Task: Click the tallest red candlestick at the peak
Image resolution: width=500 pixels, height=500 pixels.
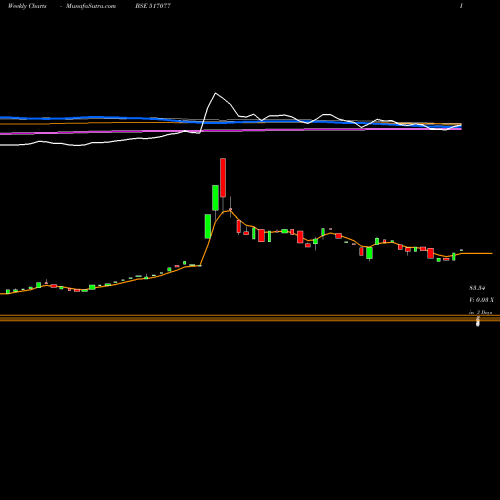Action: click(223, 178)
